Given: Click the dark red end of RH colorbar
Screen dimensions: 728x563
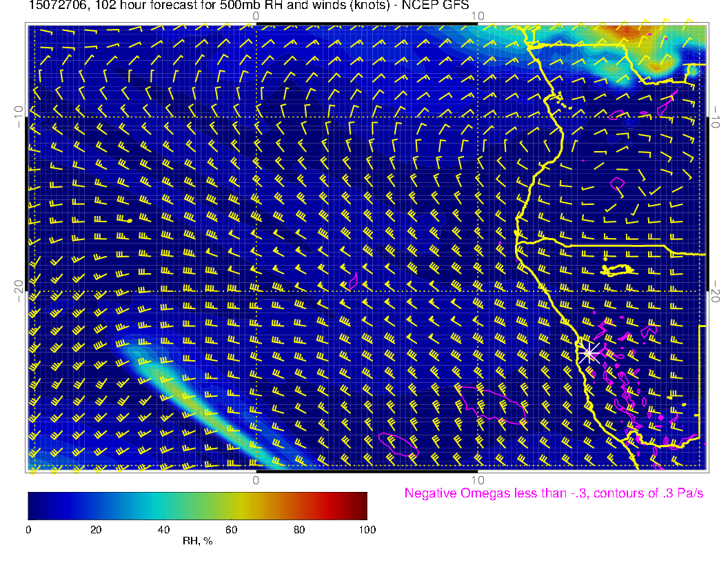Looking at the screenshot, I should click(358, 505).
